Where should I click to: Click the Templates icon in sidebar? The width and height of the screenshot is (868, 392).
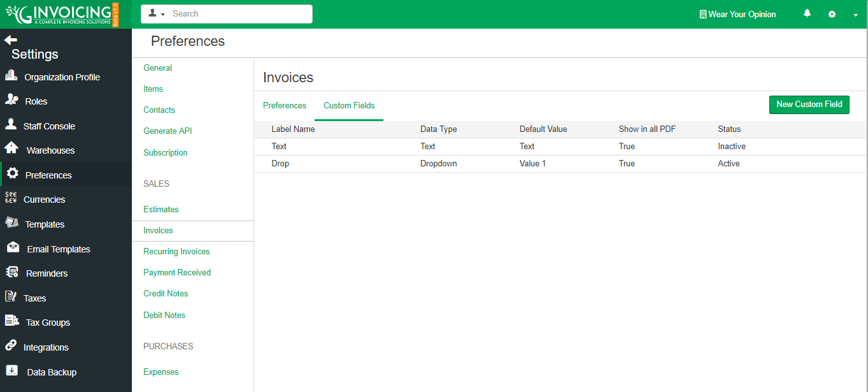[x=11, y=222]
